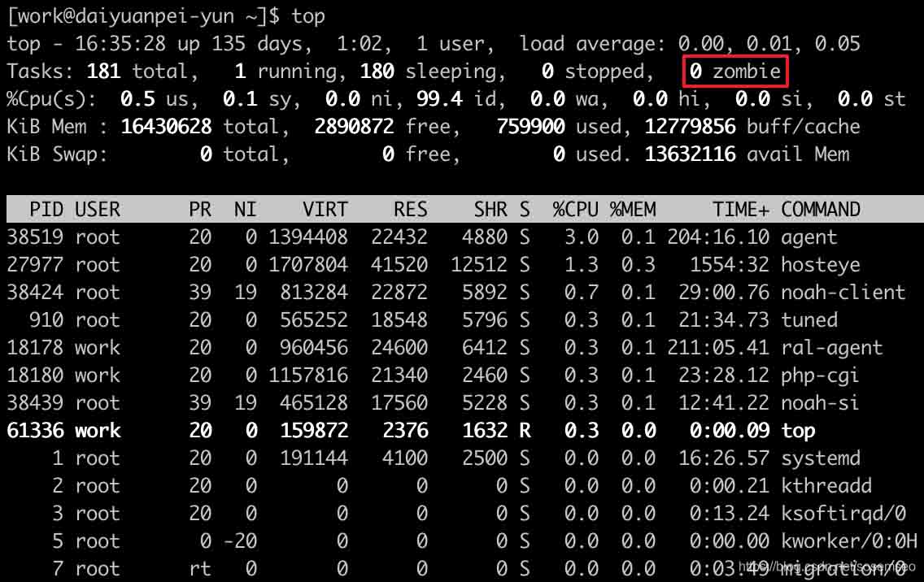Click used memory value 759900
The width and height of the screenshot is (924, 582).
(x=530, y=127)
